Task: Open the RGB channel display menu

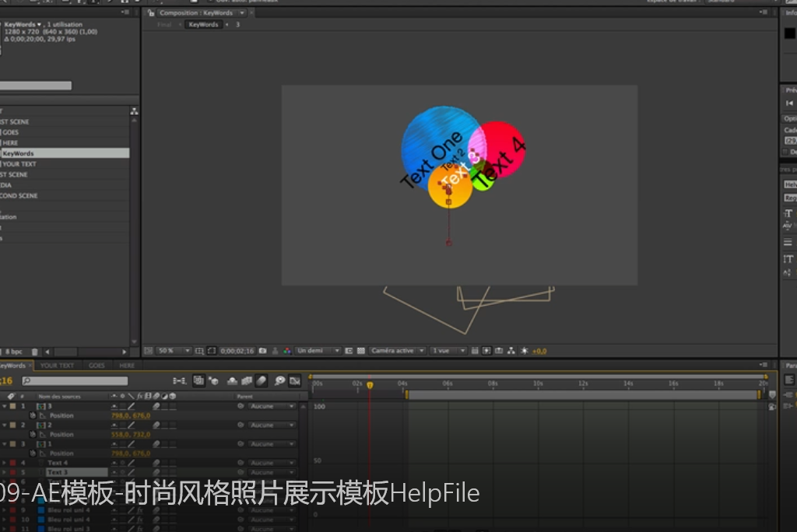Action: coord(287,351)
